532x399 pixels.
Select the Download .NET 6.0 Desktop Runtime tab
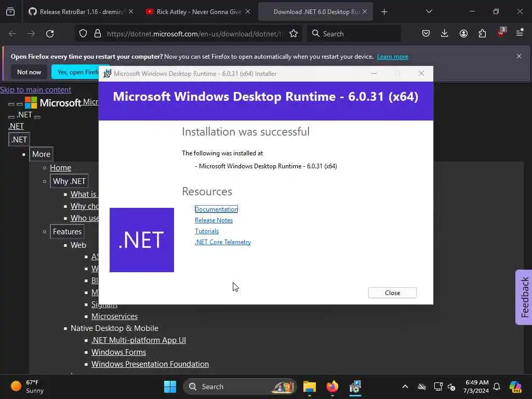[x=315, y=12]
